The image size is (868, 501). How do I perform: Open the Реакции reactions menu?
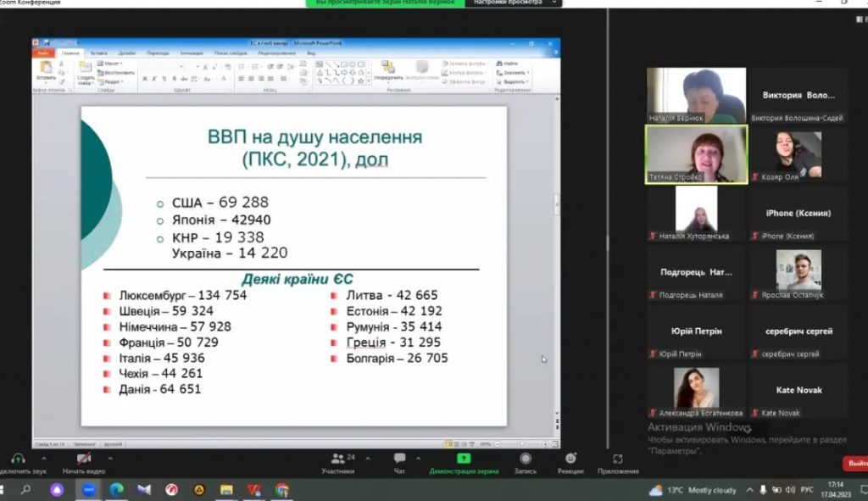coord(570,462)
